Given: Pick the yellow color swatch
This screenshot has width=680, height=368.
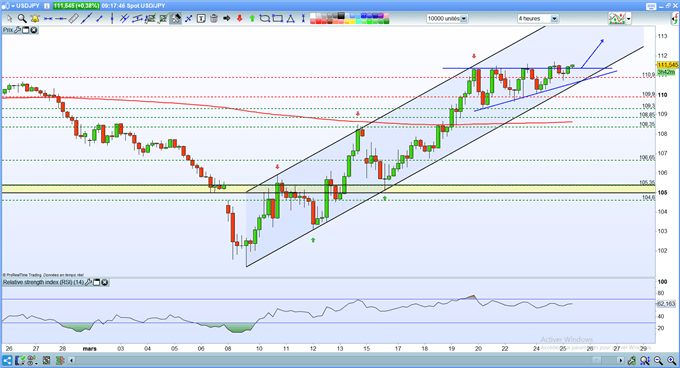Looking at the screenshot, I should (x=352, y=21).
